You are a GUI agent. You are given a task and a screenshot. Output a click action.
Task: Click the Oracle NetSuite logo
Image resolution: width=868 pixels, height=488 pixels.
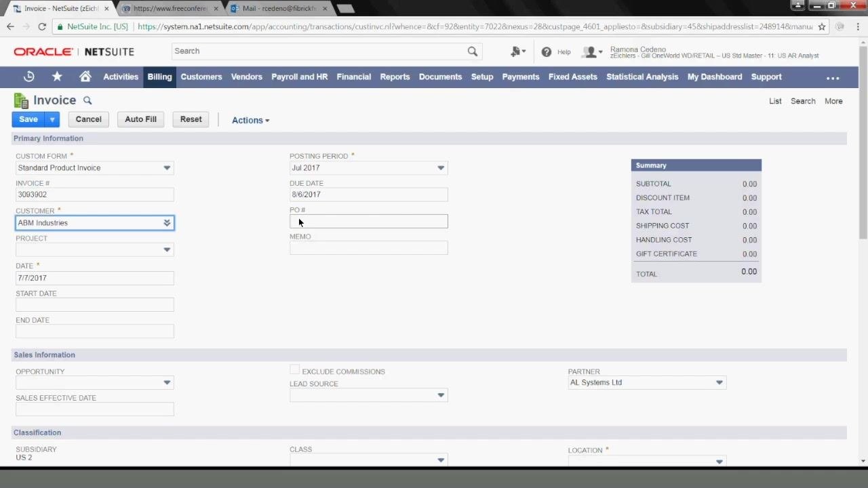point(74,52)
